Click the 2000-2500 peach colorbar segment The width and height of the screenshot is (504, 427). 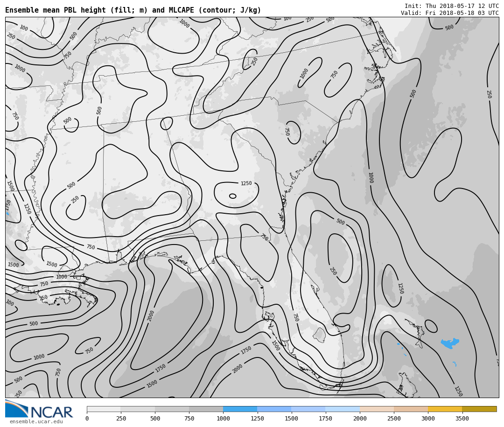[x=377, y=409]
